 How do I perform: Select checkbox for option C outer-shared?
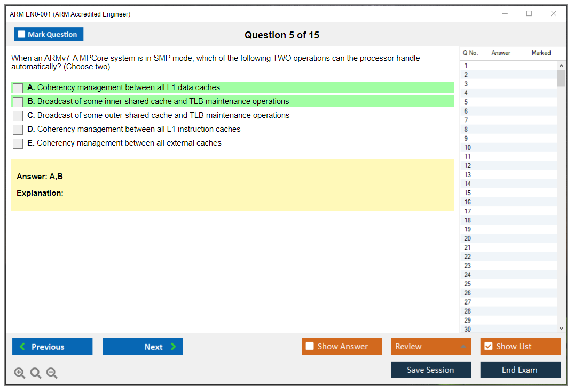tap(18, 116)
